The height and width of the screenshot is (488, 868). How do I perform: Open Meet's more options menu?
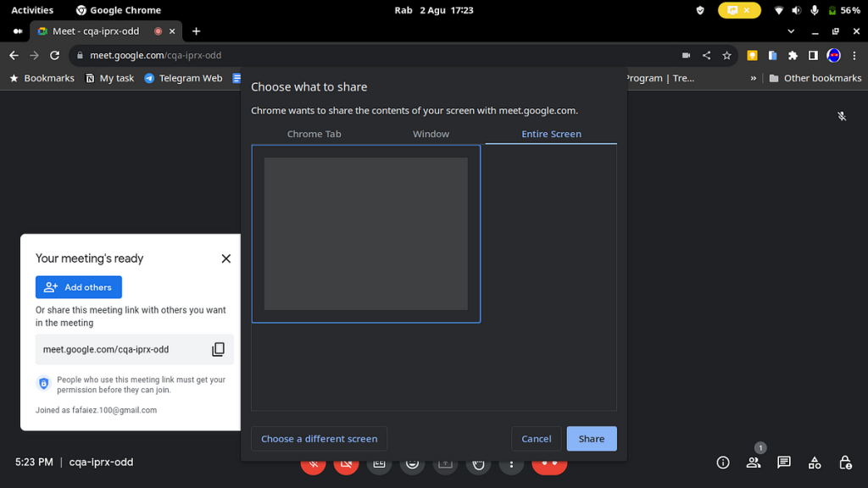pos(511,463)
